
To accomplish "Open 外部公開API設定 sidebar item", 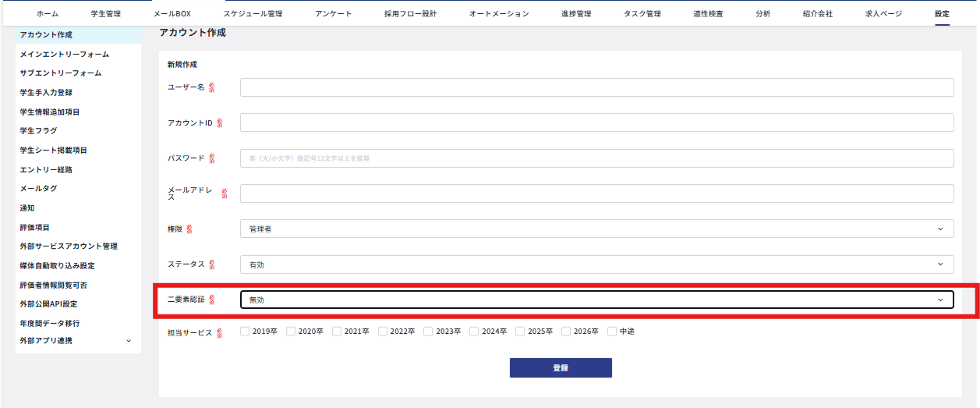I will (49, 304).
